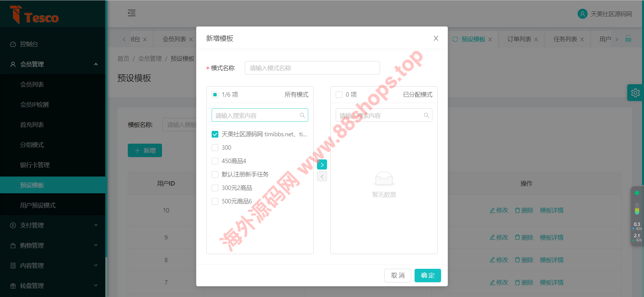Image resolution: width=644 pixels, height=297 pixels.
Task: Click the transfer-right arrow button
Action: 322,165
